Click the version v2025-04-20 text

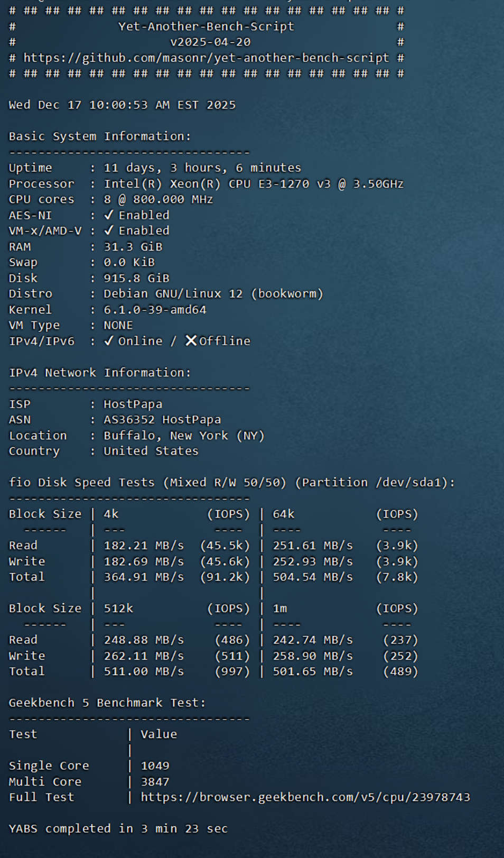point(210,42)
